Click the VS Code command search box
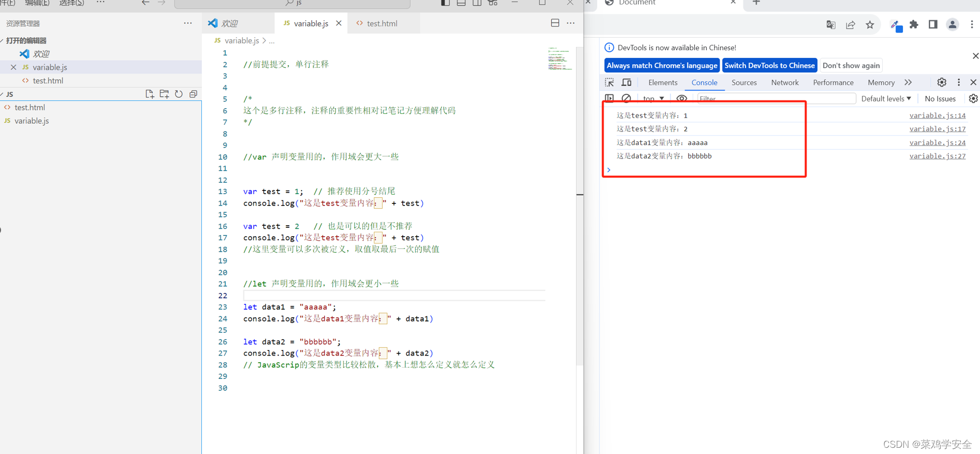Viewport: 980px width, 454px height. (x=292, y=3)
